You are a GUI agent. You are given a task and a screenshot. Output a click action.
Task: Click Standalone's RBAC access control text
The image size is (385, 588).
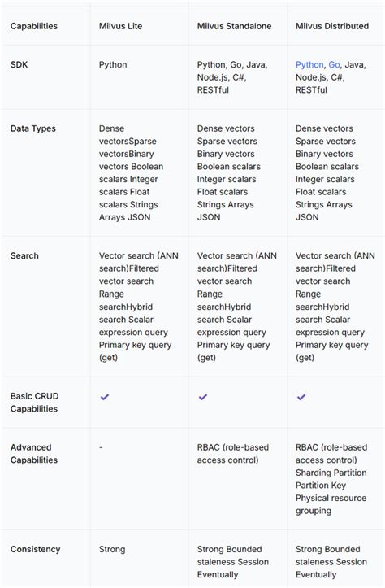click(233, 454)
